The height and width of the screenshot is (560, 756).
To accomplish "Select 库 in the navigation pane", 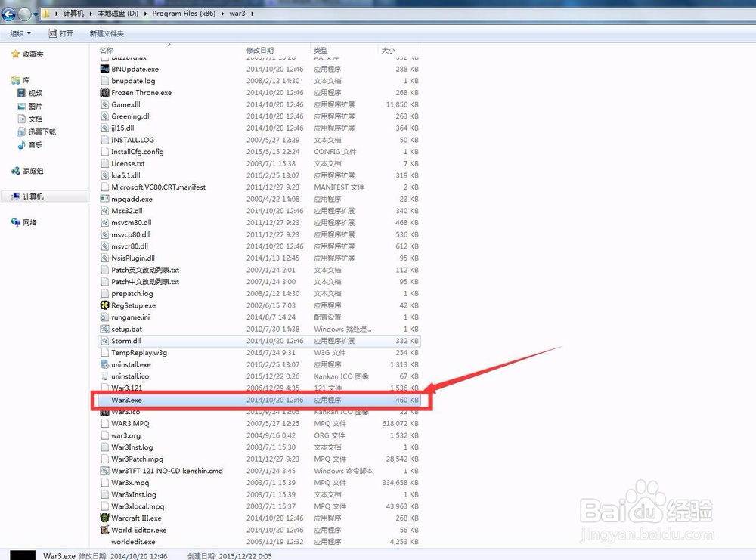I will [20, 80].
